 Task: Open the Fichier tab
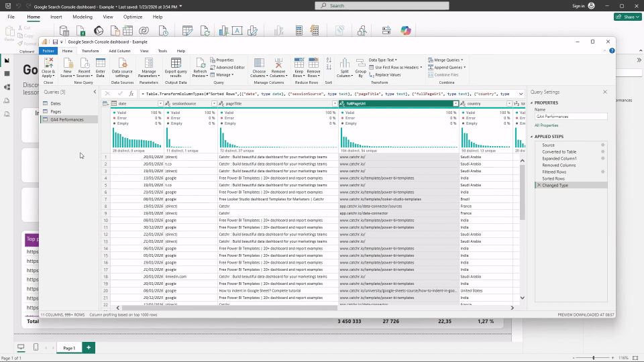pyautogui.click(x=48, y=51)
